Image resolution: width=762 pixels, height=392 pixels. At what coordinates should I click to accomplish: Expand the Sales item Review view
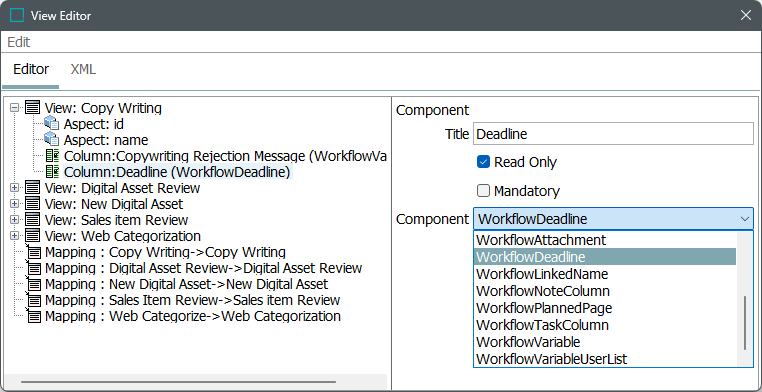14,220
